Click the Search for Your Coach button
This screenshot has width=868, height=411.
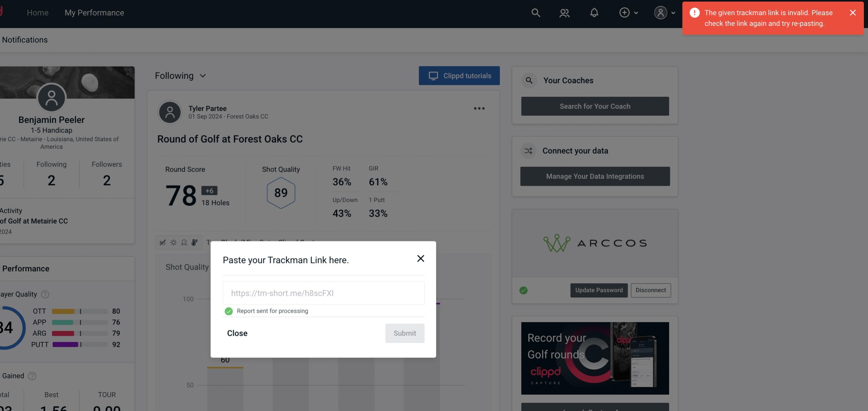point(595,106)
